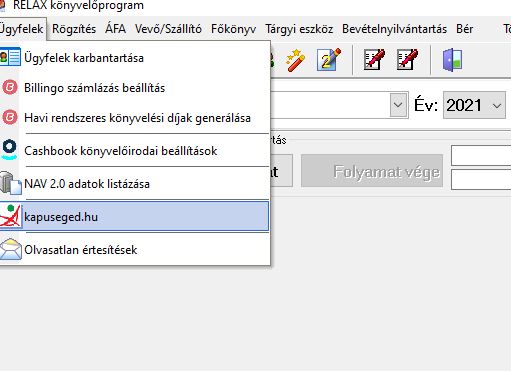
Task: Click the upper empty field beside Folyamat vége
Action: [x=481, y=155]
